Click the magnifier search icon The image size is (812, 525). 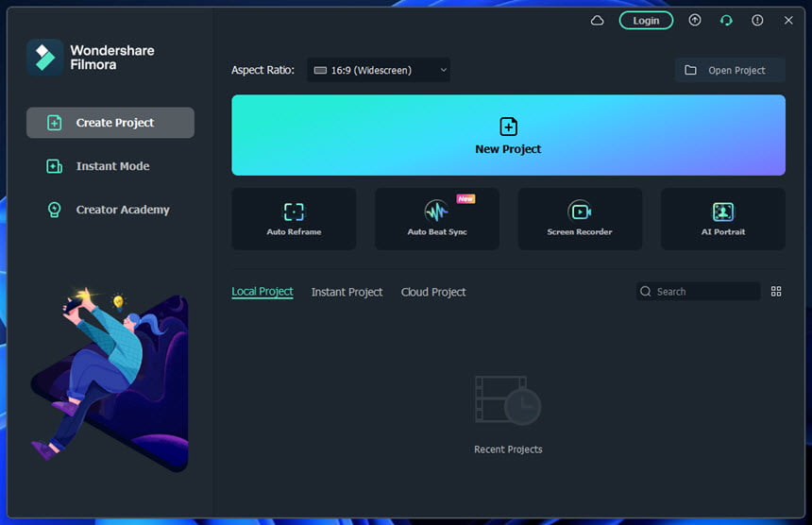[645, 292]
